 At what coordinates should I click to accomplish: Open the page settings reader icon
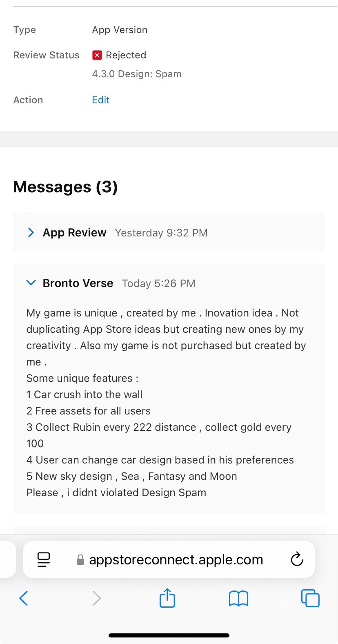[44, 559]
